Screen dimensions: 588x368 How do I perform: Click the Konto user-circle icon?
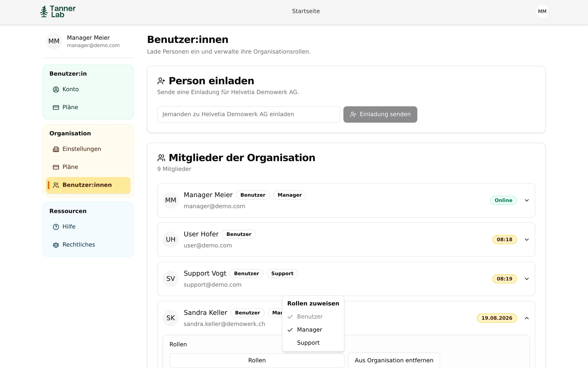click(56, 90)
